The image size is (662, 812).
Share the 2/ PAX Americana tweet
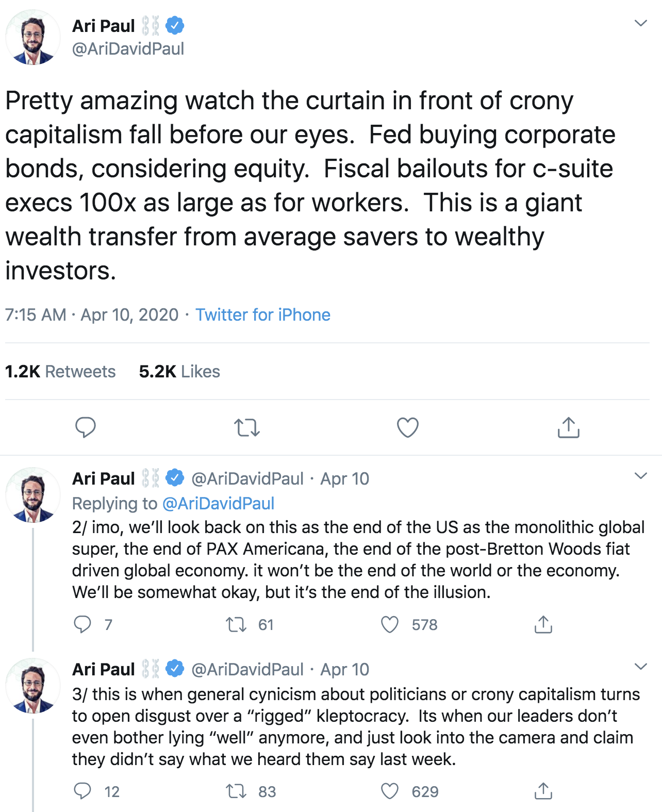pyautogui.click(x=543, y=624)
